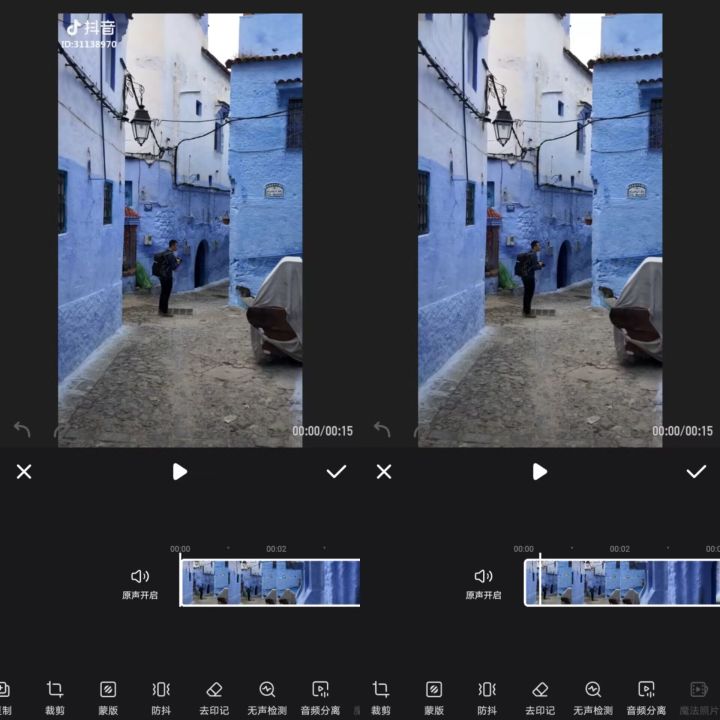Tap Audio Separation (音频分离) in left panel

point(320,695)
